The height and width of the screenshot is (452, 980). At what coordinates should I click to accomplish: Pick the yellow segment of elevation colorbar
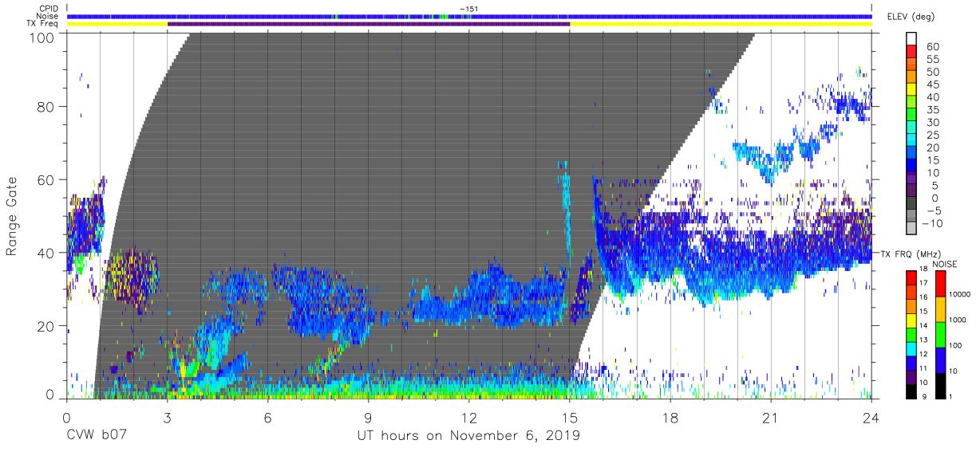point(912,89)
